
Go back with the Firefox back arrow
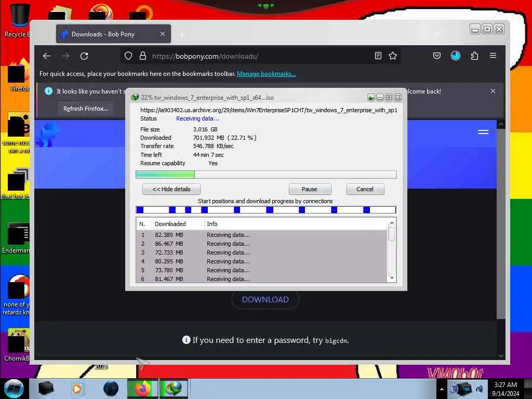47,56
